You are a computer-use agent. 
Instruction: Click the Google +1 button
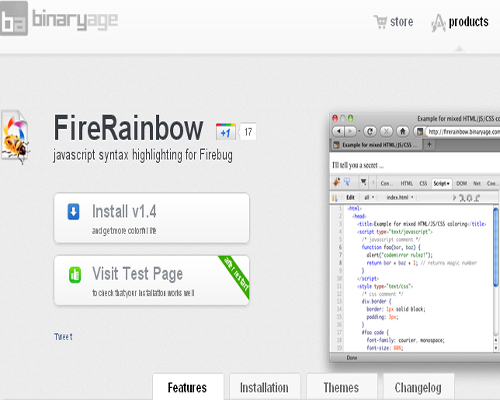click(x=226, y=132)
